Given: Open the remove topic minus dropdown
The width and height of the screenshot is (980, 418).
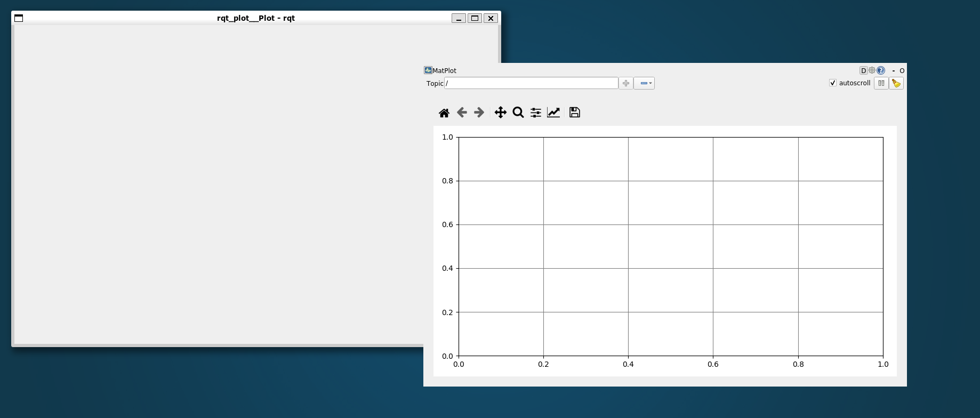Looking at the screenshot, I should 644,83.
